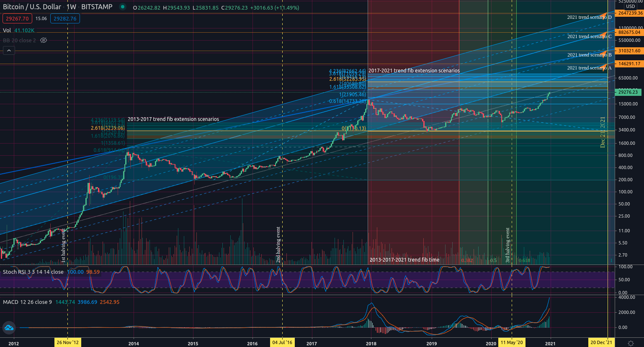The width and height of the screenshot is (644, 347).
Task: Select the BB 20 close 2 indicator legend
Action: point(20,41)
